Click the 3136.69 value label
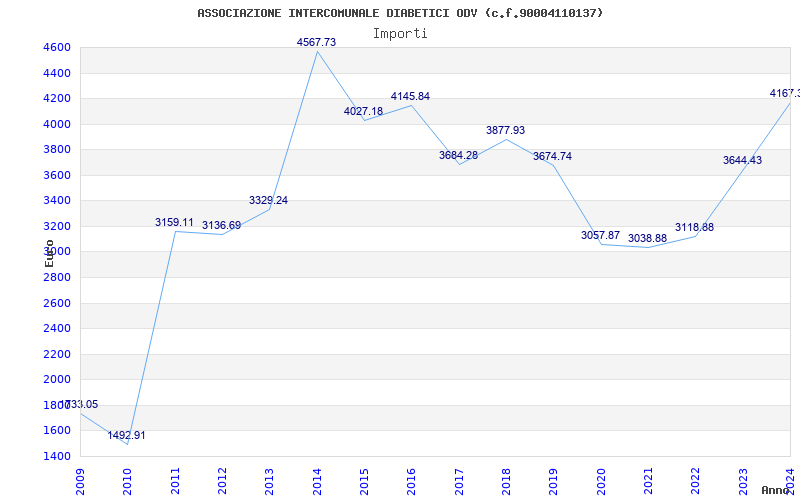Image resolution: width=800 pixels, height=500 pixels. pyautogui.click(x=221, y=226)
